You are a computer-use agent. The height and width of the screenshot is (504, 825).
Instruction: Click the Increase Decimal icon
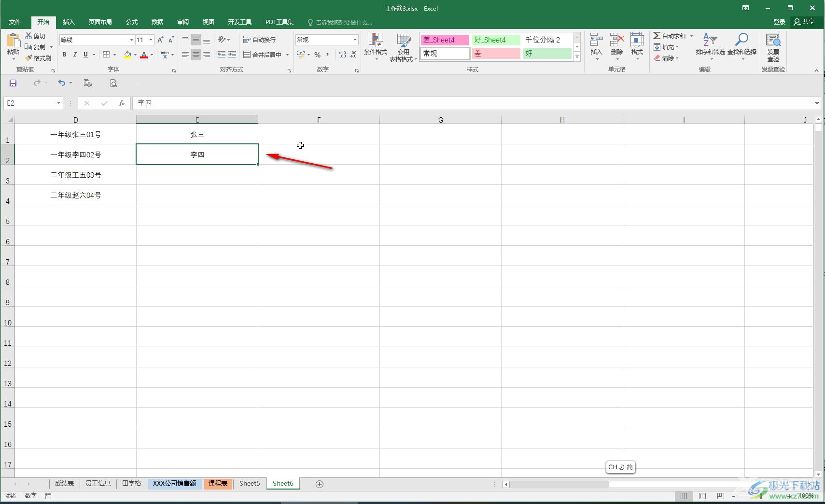click(342, 55)
